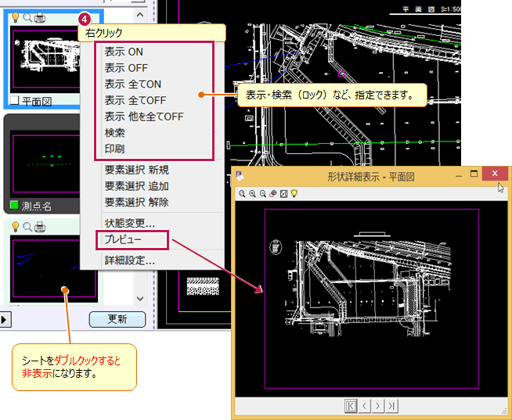Screen dimensions: 512x420
Task: Click resize grip of 形状詳細表示 window
Action: pyautogui.click(x=504, y=411)
